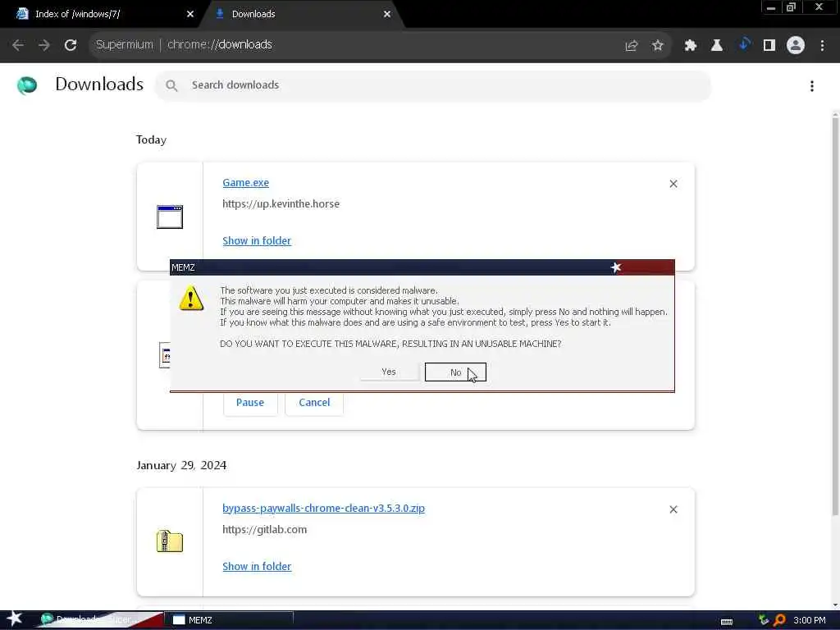Go back using the browser back arrow

18,45
